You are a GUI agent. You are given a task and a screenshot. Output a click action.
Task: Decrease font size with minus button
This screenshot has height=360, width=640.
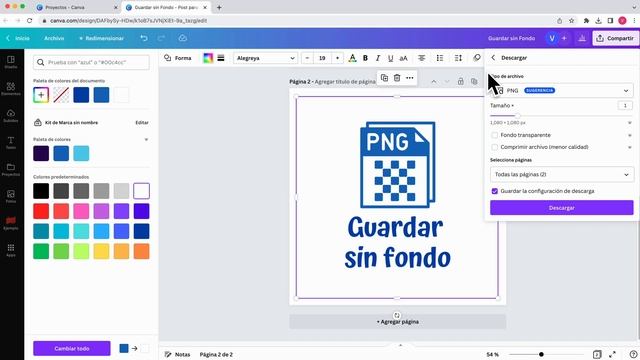pyautogui.click(x=307, y=58)
